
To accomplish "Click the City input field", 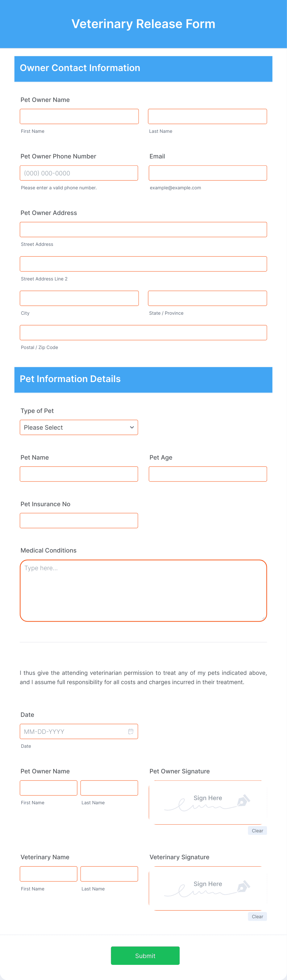I will [79, 298].
